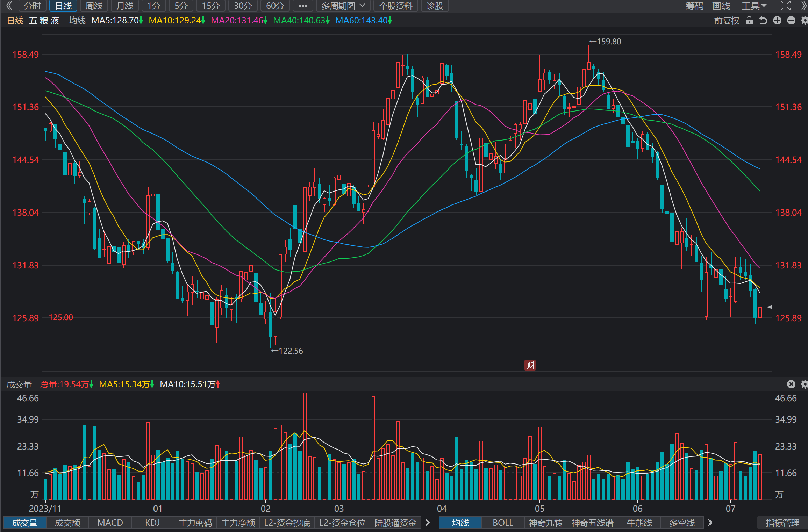Screen dimensions: 808x532
Task: Switch to 分时 intraday view
Action: coord(32,6)
